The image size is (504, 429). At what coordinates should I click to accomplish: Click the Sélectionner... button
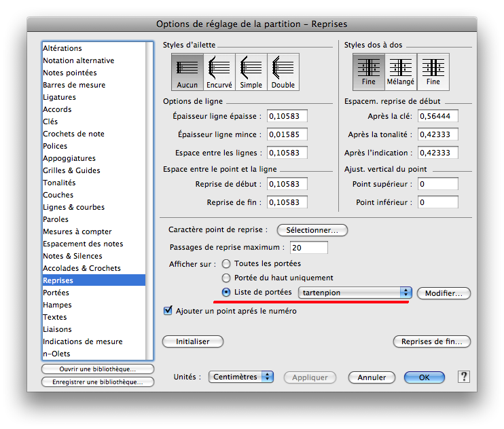312,230
